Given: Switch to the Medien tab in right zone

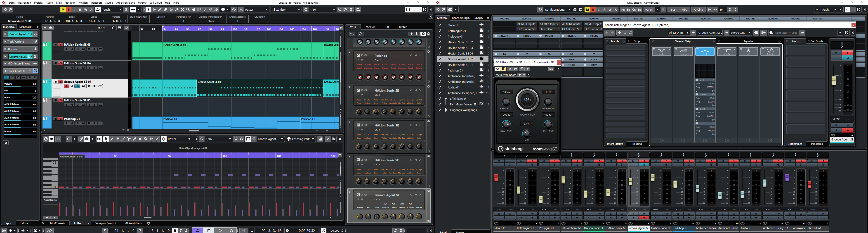Looking at the screenshot, I should 370,27.
